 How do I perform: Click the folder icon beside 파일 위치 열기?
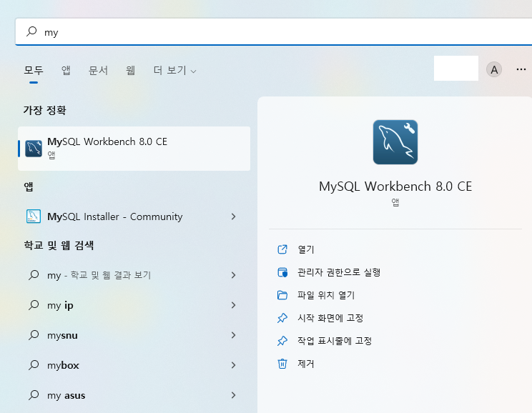point(282,295)
